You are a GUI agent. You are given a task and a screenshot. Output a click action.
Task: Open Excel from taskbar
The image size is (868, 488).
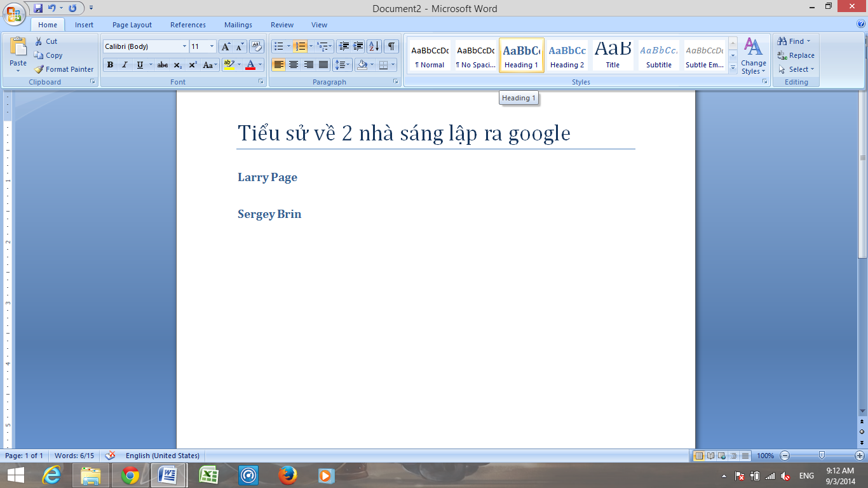(209, 475)
